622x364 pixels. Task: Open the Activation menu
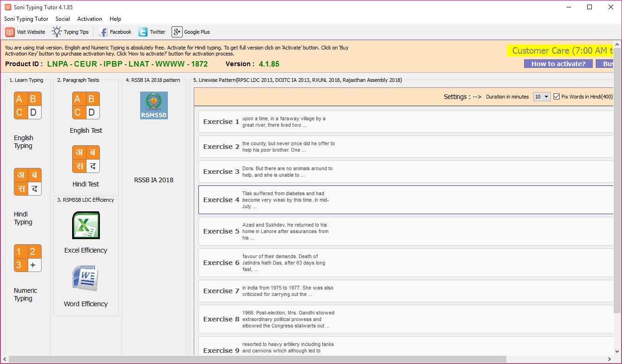pyautogui.click(x=90, y=19)
